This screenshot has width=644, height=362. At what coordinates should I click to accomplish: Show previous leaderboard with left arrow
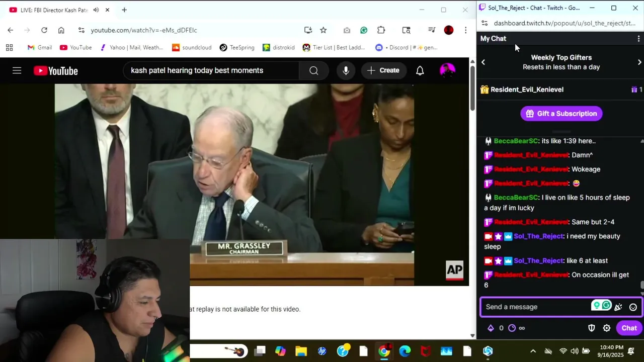point(483,62)
